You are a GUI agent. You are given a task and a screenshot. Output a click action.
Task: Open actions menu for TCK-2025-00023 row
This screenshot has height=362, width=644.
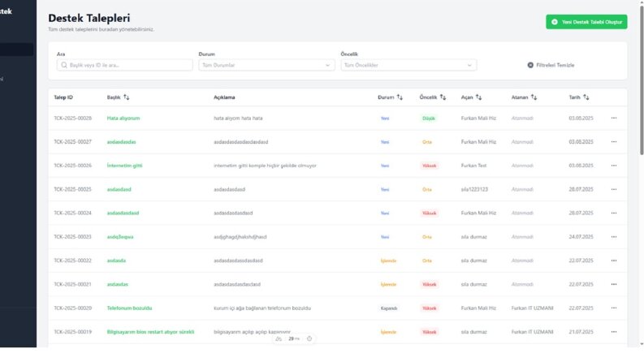pos(614,237)
